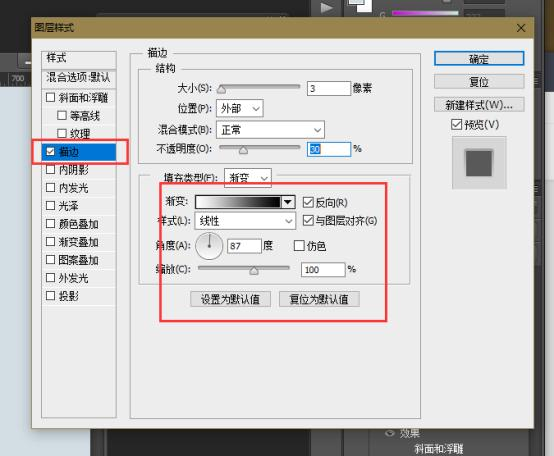The width and height of the screenshot is (554, 456).
Task: Click the 复位 button
Action: pyautogui.click(x=479, y=82)
